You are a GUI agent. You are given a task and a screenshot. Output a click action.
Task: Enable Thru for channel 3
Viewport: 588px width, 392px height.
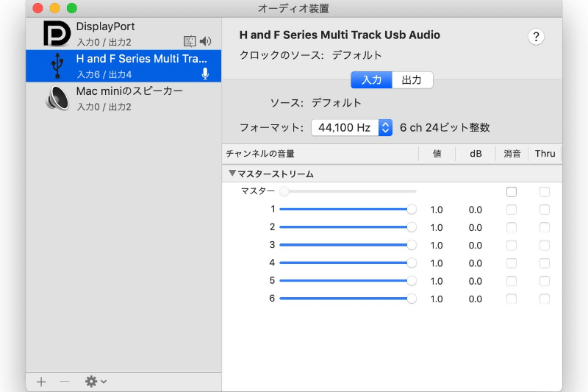pyautogui.click(x=545, y=246)
